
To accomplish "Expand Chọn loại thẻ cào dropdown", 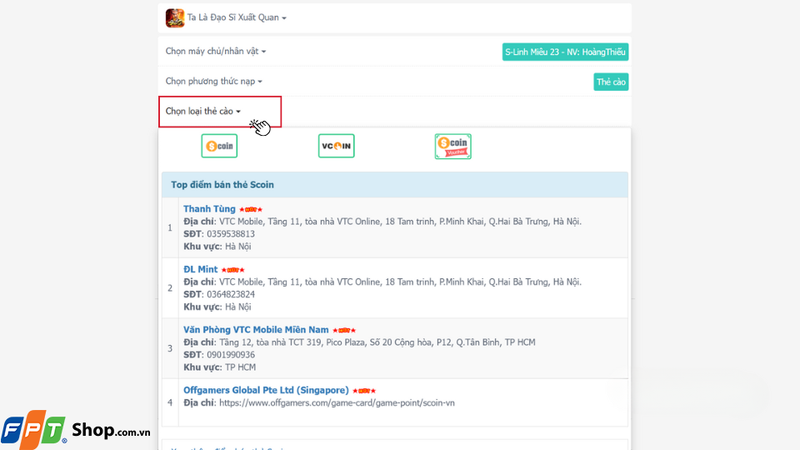I will pos(203,111).
